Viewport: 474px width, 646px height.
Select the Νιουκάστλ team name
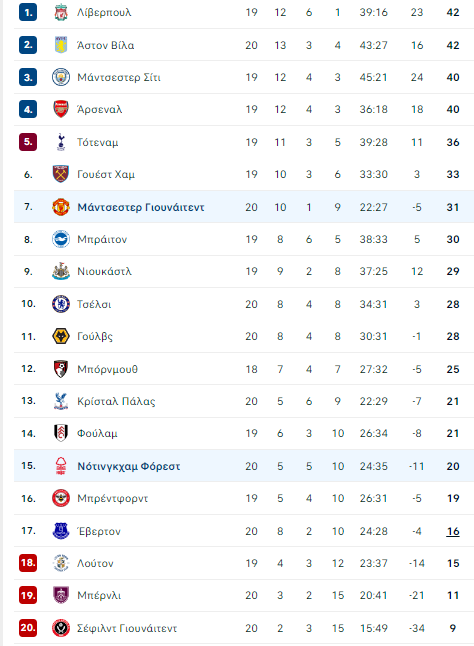click(x=105, y=272)
